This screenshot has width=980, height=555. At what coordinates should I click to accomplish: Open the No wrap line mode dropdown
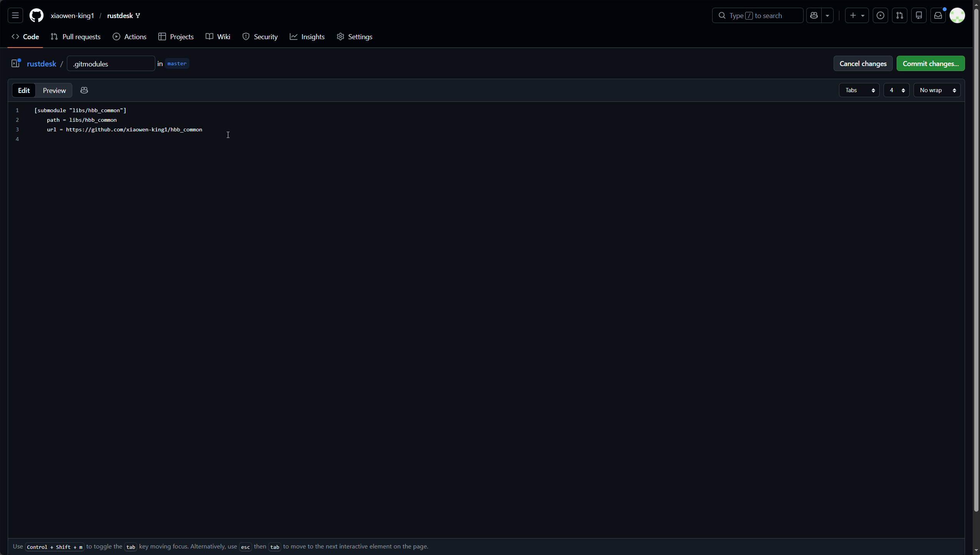click(937, 90)
